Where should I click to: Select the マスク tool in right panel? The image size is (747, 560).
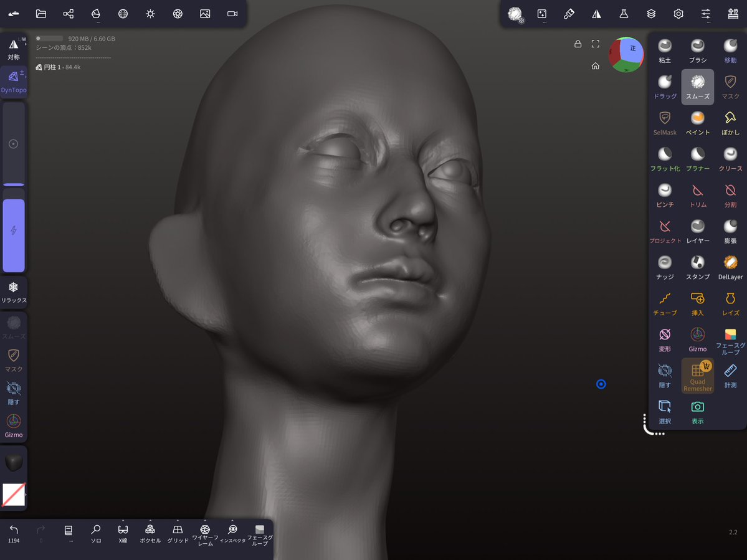pos(730,87)
